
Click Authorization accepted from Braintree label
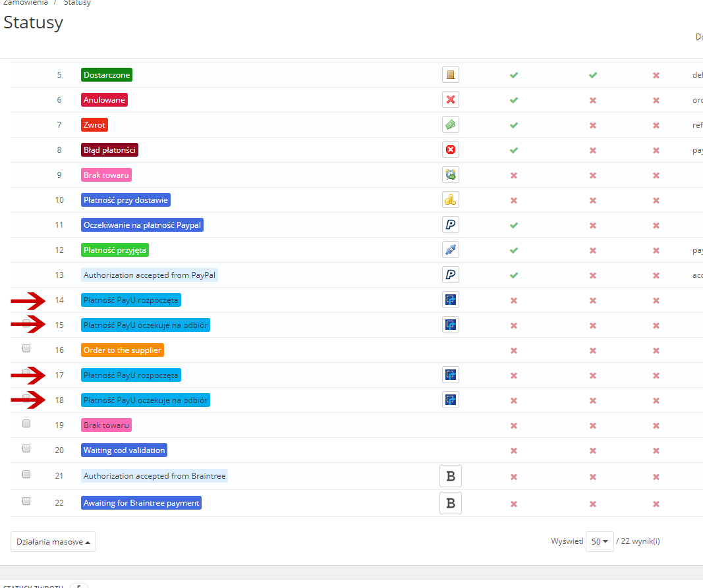155,476
